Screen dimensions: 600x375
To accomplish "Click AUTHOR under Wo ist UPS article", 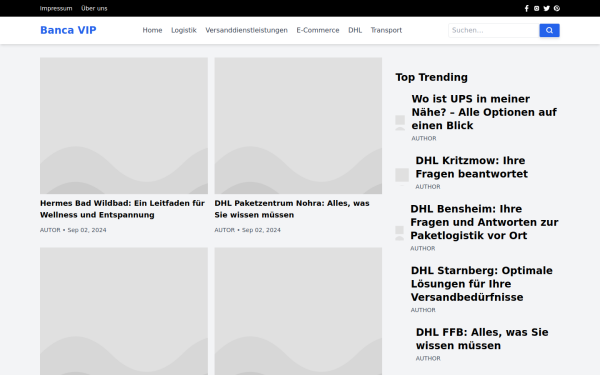I will click(424, 139).
